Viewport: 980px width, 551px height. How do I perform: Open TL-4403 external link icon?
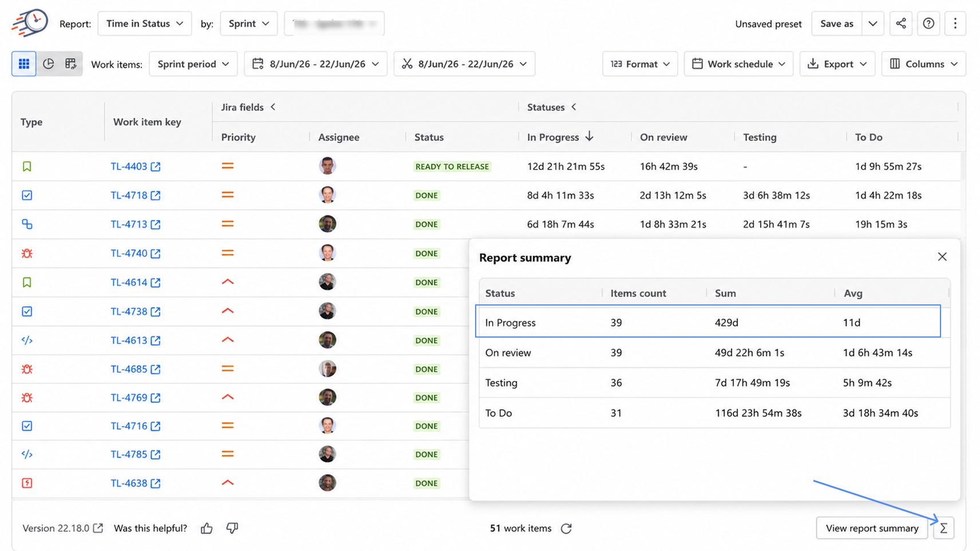[156, 167]
